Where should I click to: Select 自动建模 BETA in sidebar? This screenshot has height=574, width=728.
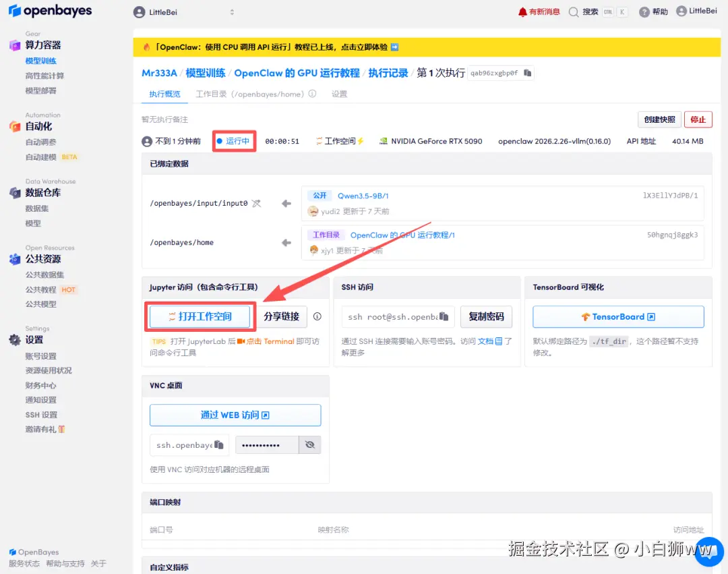[x=51, y=157]
